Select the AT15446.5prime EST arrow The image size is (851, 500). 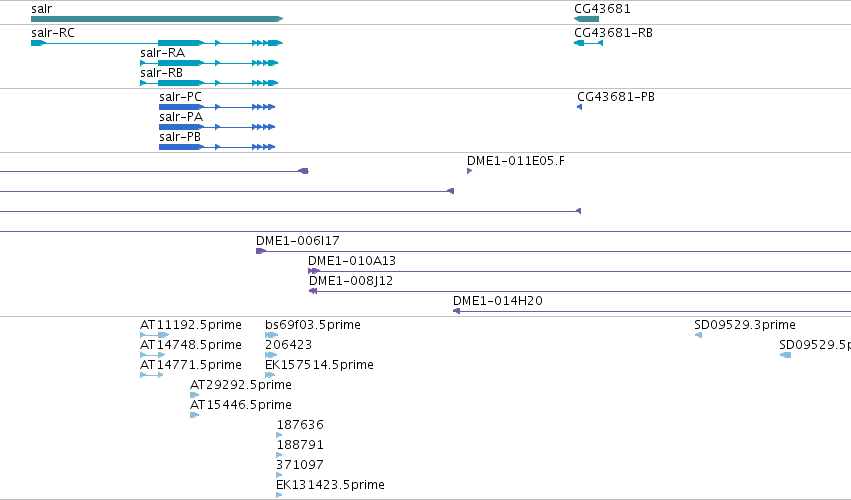(195, 415)
